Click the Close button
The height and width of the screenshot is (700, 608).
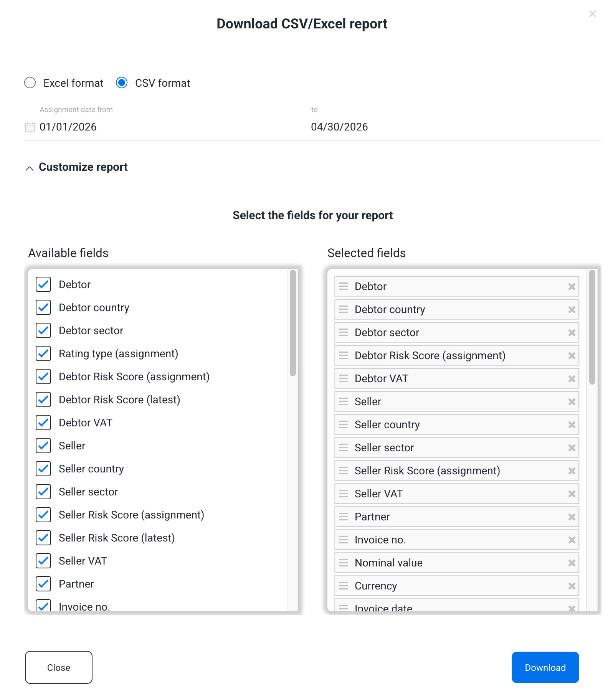click(59, 667)
